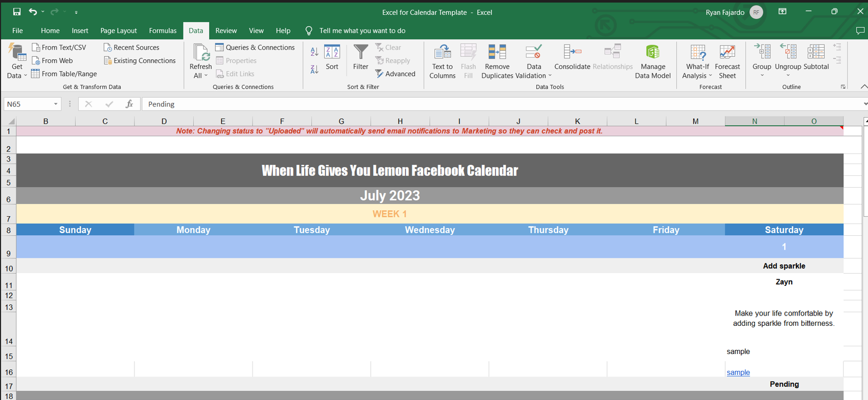
Task: Click Remove Duplicates
Action: 497,61
